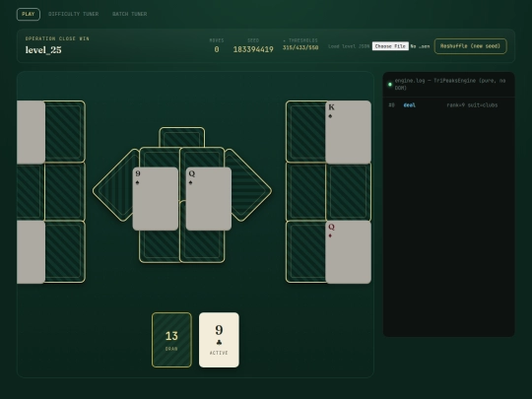Draw a card from the 13-card pile
The width and height of the screenshot is (532, 399).
[x=171, y=340]
